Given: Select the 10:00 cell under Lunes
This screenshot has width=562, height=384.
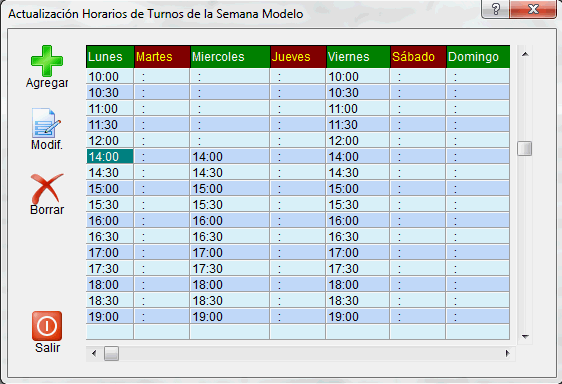Looking at the screenshot, I should pos(110,77).
